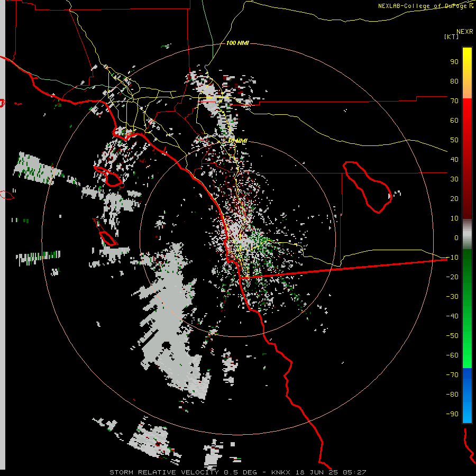Click the positive 60 tick on velocity scale
Viewport: 476px width, 476px height.
coord(454,121)
